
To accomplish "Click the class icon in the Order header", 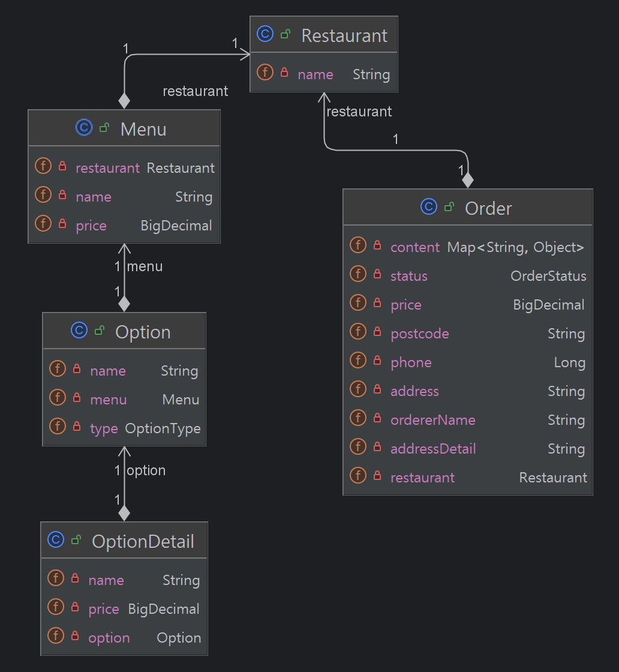I will pyautogui.click(x=429, y=206).
